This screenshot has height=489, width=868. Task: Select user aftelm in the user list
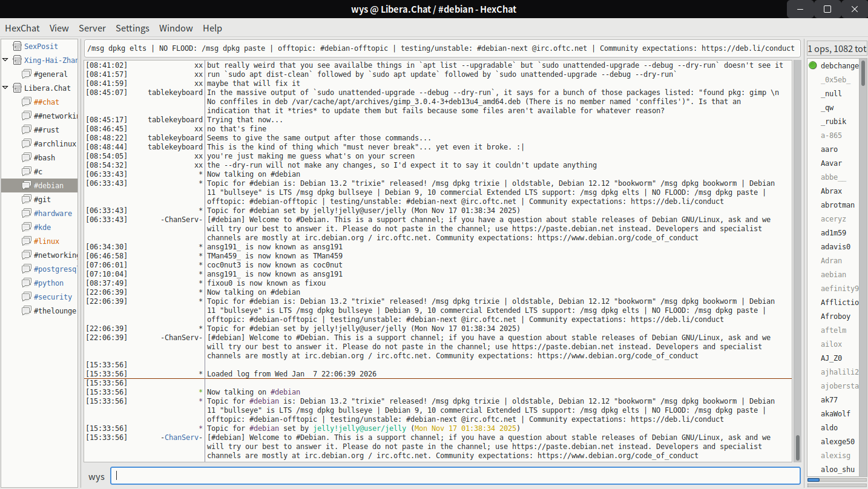coord(833,330)
